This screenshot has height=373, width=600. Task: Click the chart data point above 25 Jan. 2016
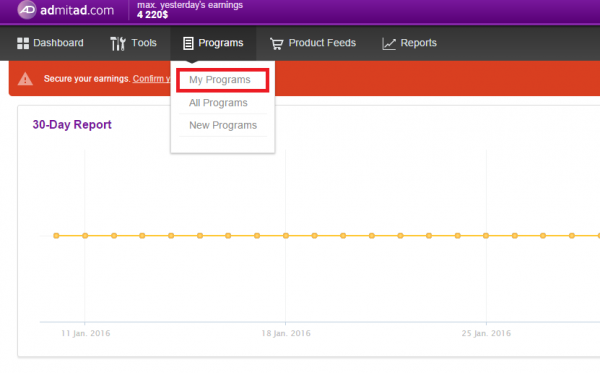(486, 236)
